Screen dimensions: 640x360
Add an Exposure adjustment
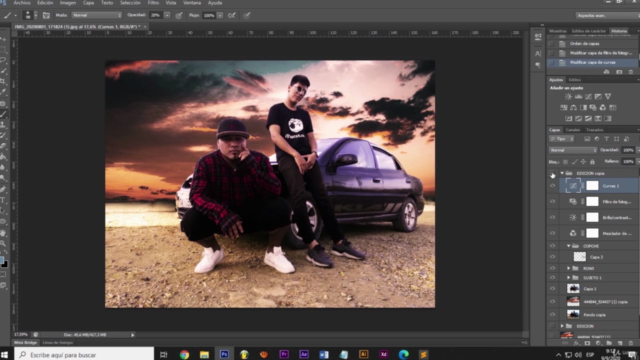point(598,97)
